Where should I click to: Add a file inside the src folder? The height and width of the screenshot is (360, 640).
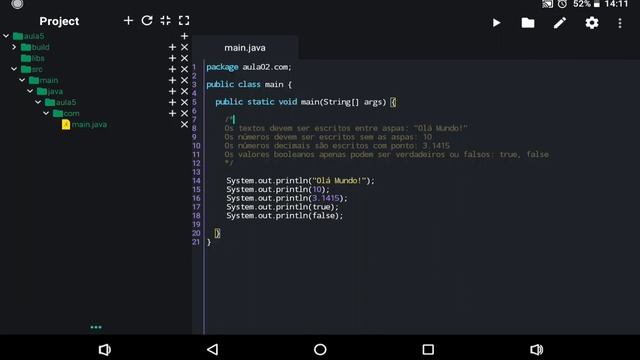click(172, 69)
